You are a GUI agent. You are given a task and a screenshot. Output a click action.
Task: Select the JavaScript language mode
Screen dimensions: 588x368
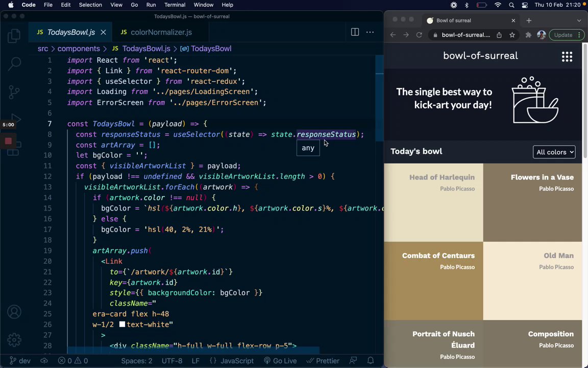(x=237, y=361)
